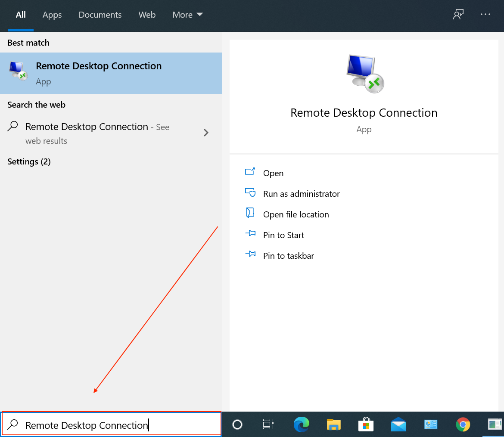Viewport: 504px width, 437px height.
Task: Open the Control Panel icon on taskbar
Action: (431, 425)
